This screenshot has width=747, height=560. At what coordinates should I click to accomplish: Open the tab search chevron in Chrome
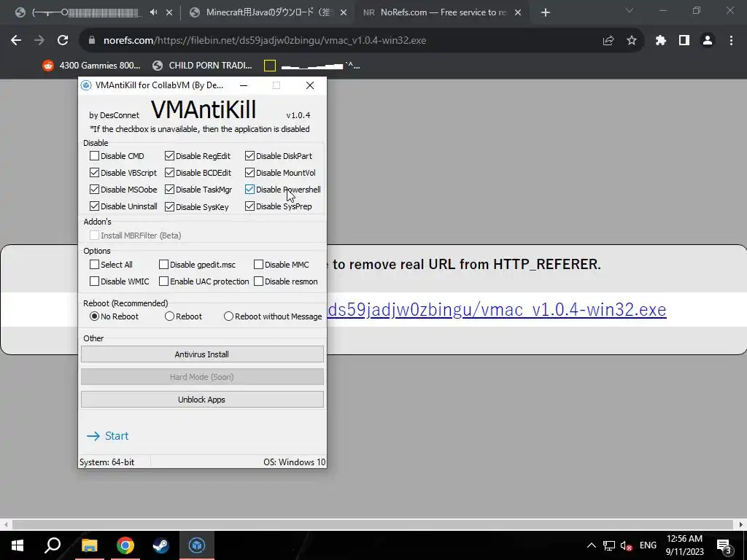coord(630,10)
